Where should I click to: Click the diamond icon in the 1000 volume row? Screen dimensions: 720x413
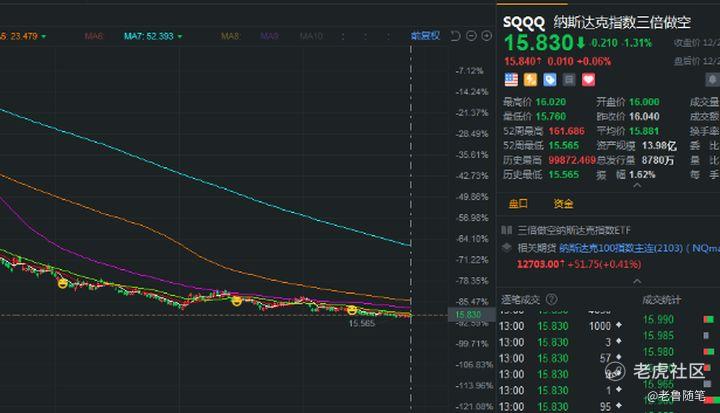(x=619, y=325)
